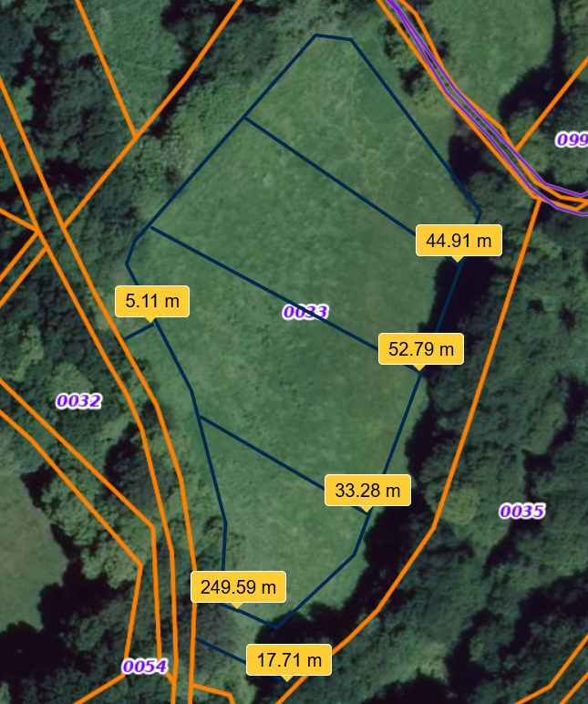Click the 249.59 m measurement label
588x704 pixels.
tap(238, 586)
